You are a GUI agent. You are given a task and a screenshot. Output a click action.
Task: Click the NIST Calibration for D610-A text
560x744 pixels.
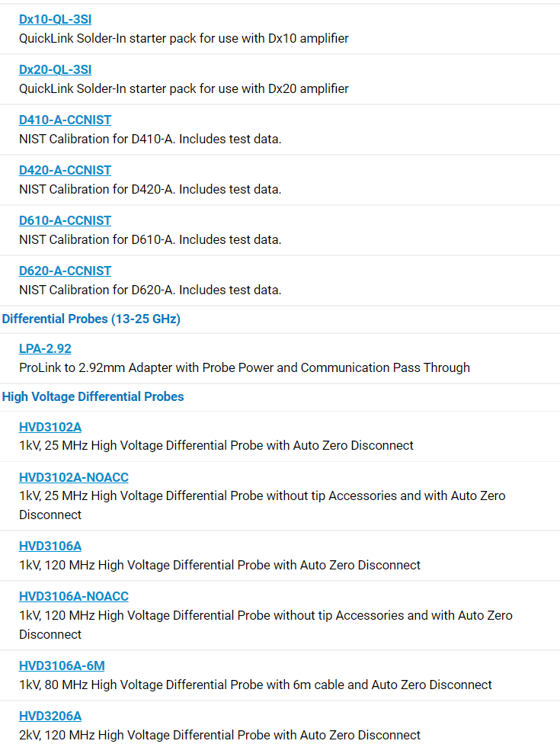tap(150, 239)
